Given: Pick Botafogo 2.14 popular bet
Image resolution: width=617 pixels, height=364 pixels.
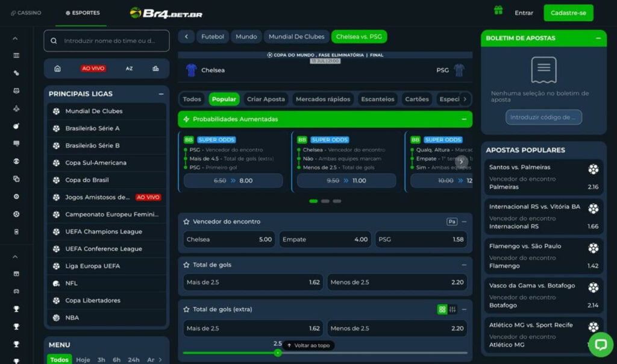Looking at the screenshot, I should (543, 295).
